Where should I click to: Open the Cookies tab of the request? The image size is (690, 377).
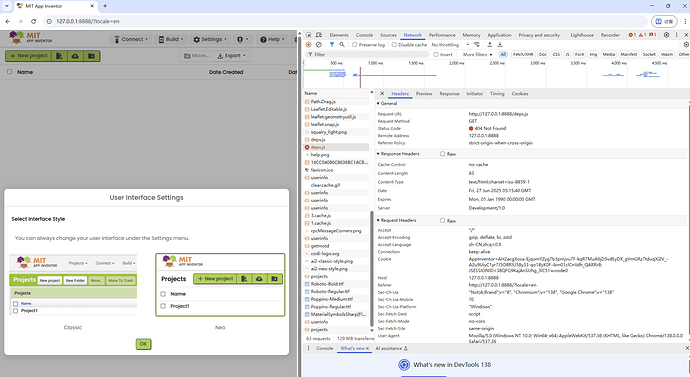click(x=520, y=93)
